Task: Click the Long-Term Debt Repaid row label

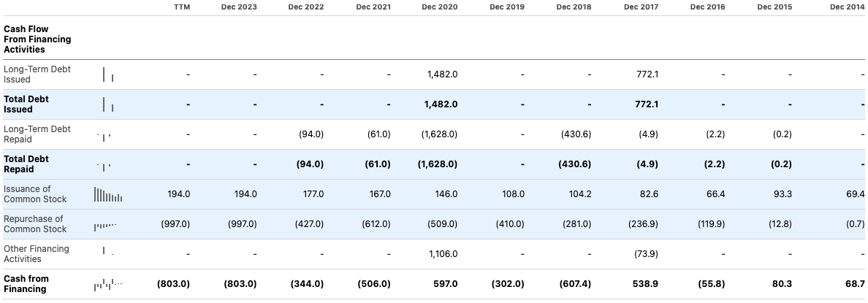Action: [x=37, y=134]
